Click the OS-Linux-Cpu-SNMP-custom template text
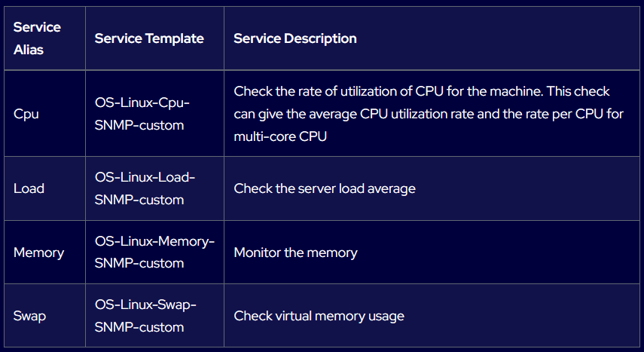The height and width of the screenshot is (352, 644). (x=142, y=114)
